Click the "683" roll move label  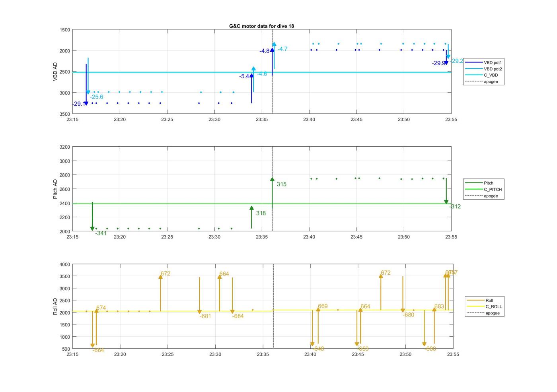pos(439,307)
